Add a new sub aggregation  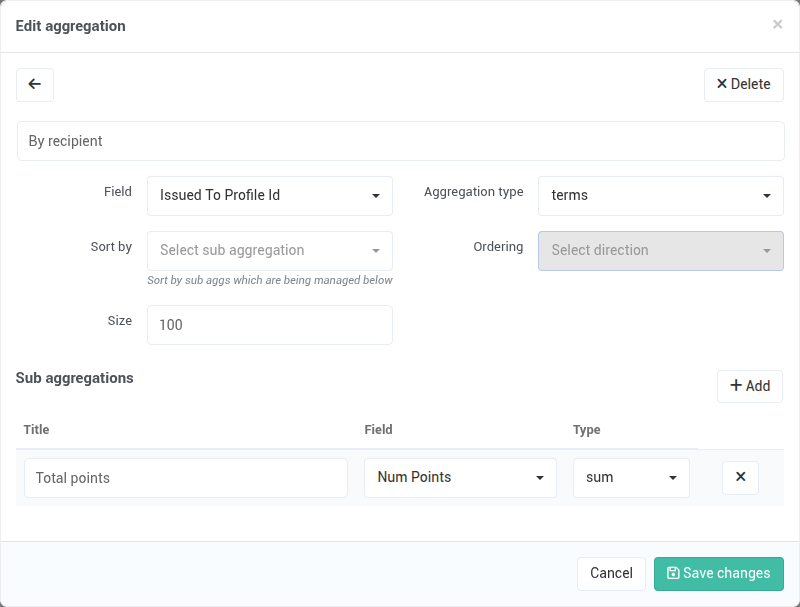click(749, 386)
